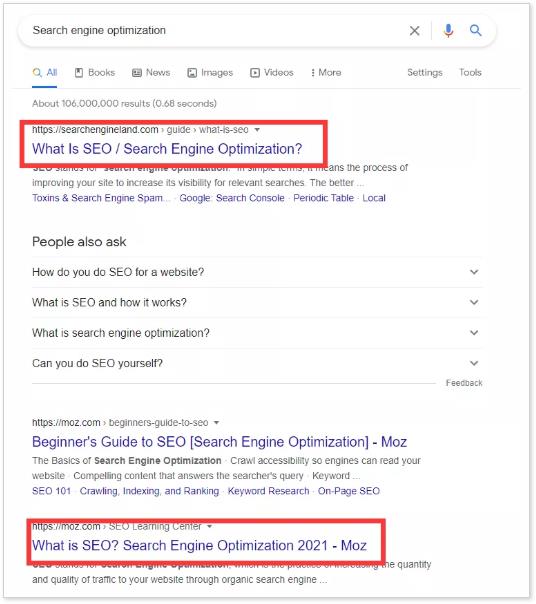Open the Tools menu
Image resolution: width=536 pixels, height=604 pixels.
pyautogui.click(x=470, y=72)
